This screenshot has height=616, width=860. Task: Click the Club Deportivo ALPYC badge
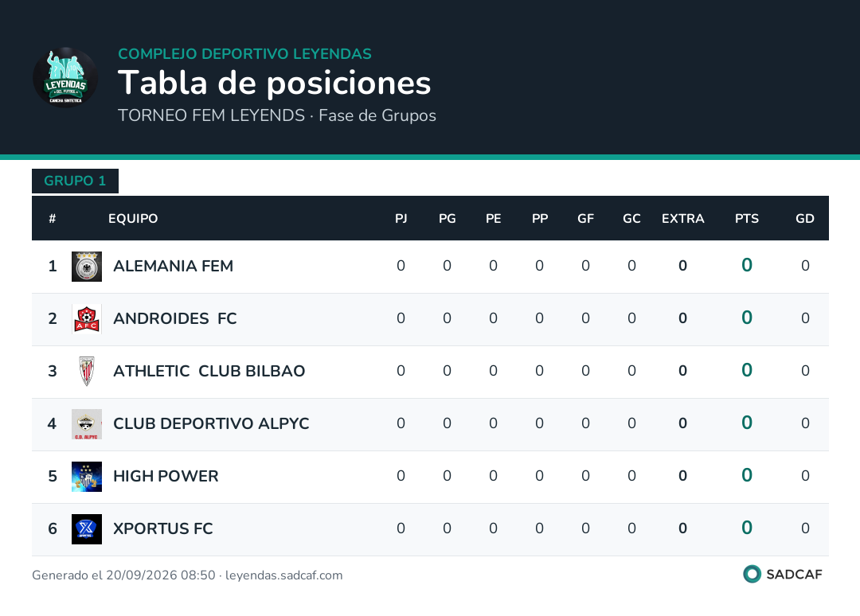tap(87, 424)
